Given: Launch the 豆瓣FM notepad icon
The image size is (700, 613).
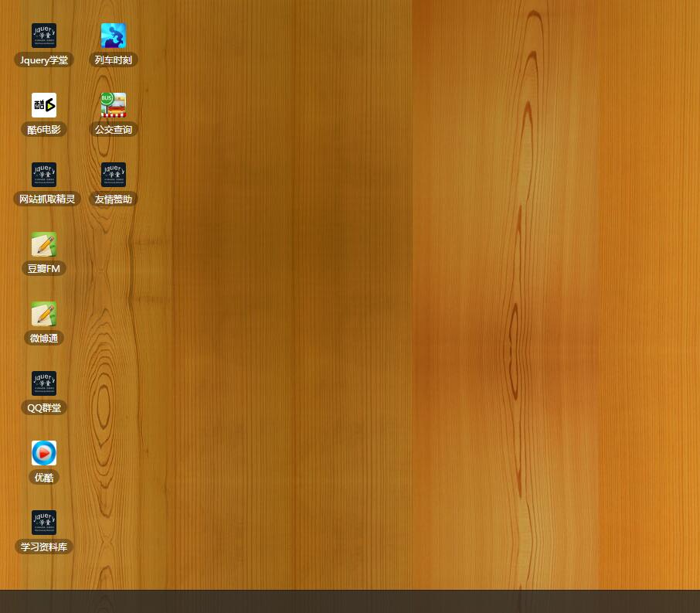Looking at the screenshot, I should [44, 244].
